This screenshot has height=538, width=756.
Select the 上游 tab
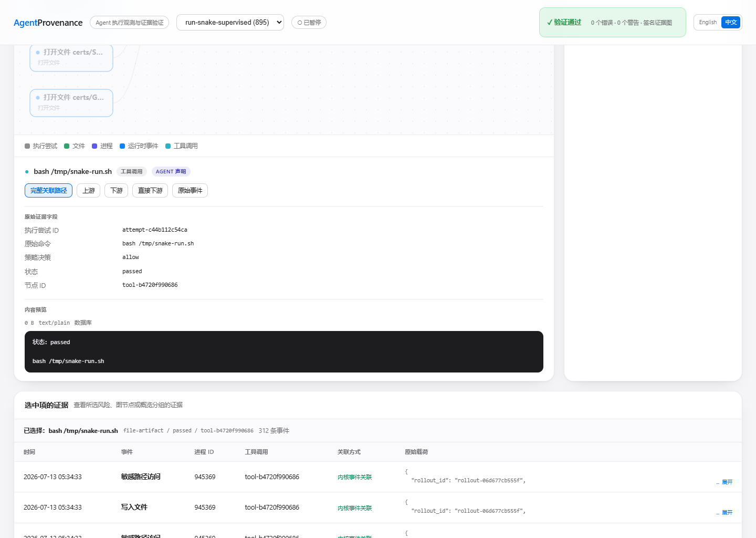[x=88, y=190]
